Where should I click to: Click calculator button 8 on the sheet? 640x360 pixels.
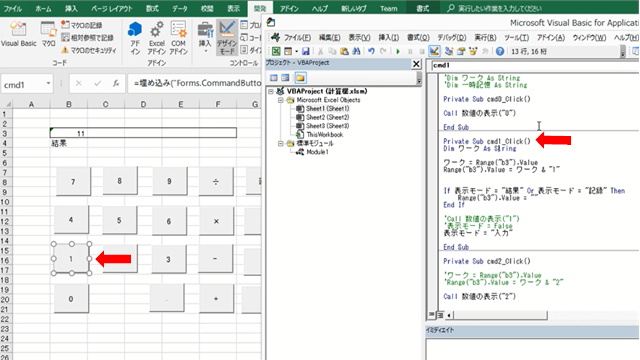click(x=120, y=180)
